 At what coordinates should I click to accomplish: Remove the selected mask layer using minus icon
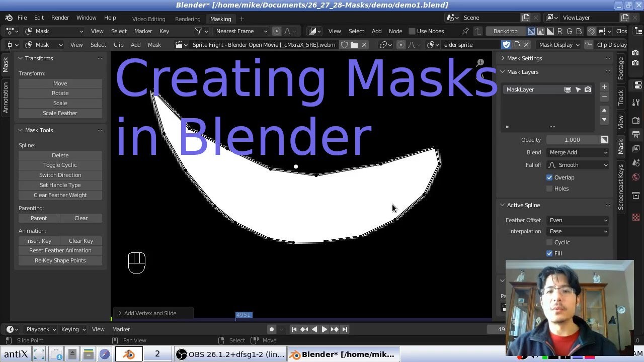[x=604, y=97]
